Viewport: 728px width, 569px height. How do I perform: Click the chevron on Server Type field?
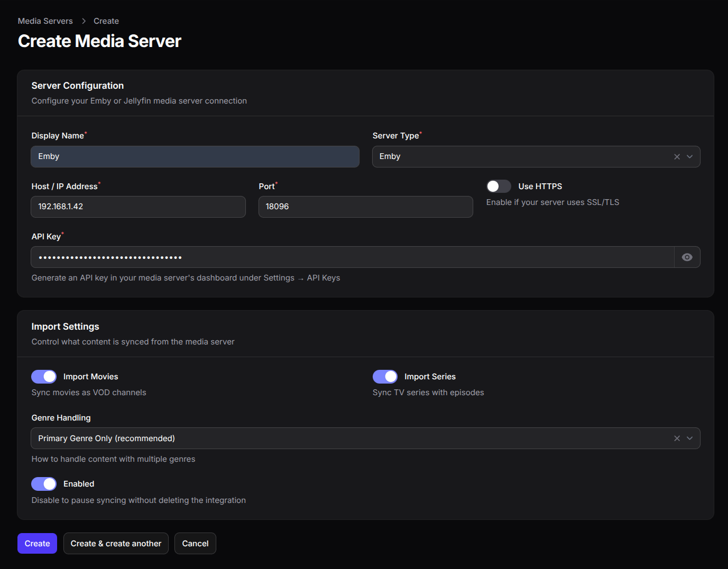tap(689, 156)
